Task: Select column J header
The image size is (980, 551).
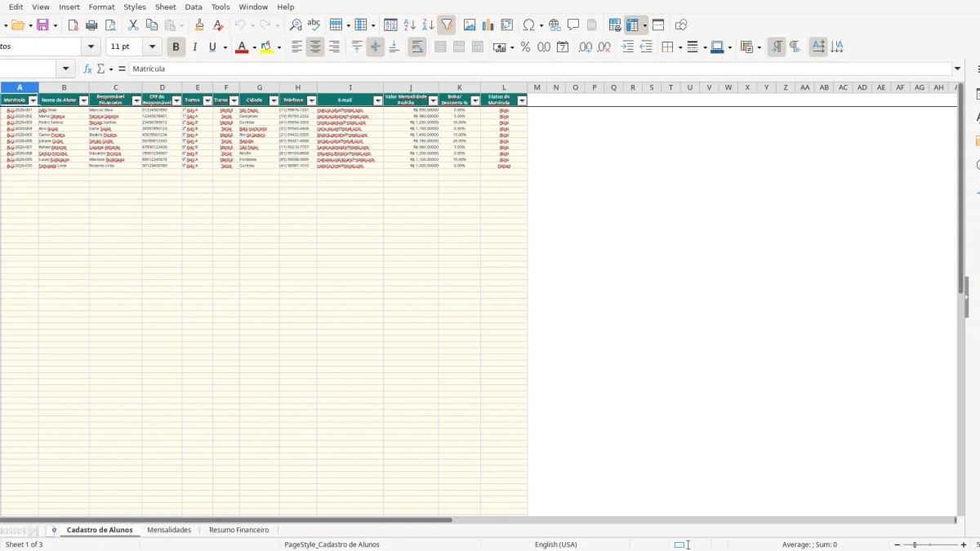Action: [x=411, y=87]
